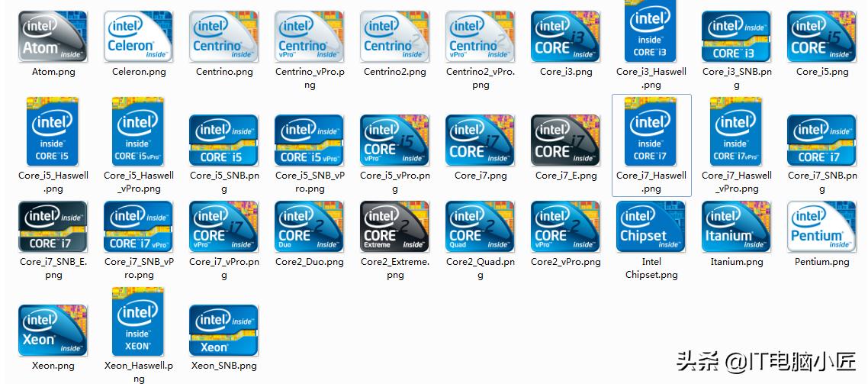Click the Itanium.png file name label
Viewport: 868px width, 384px height.
737,262
